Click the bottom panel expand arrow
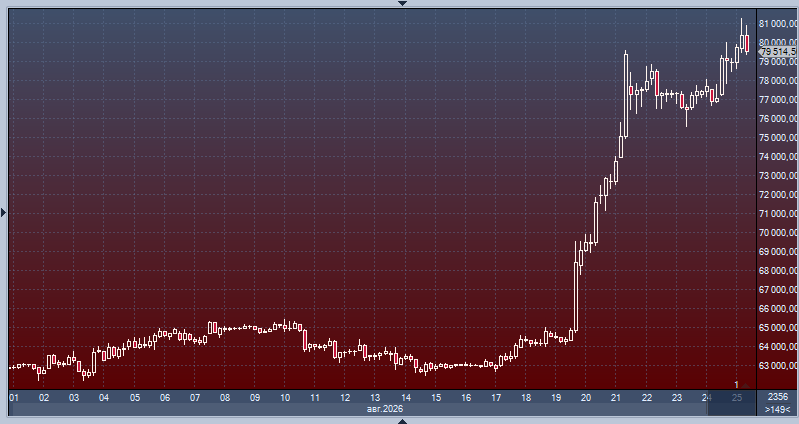Image resolution: width=799 pixels, height=424 pixels. (x=402, y=421)
